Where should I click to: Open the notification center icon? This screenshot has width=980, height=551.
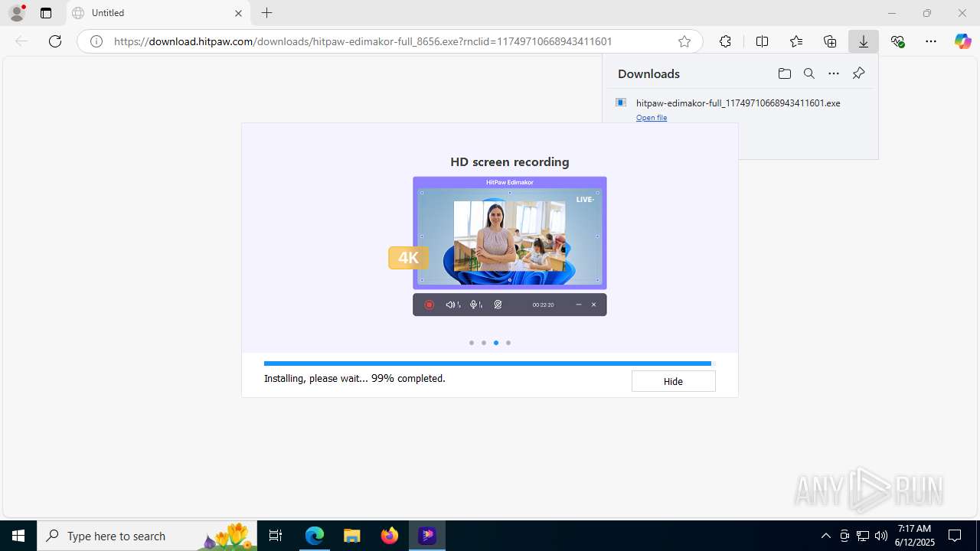[955, 536]
